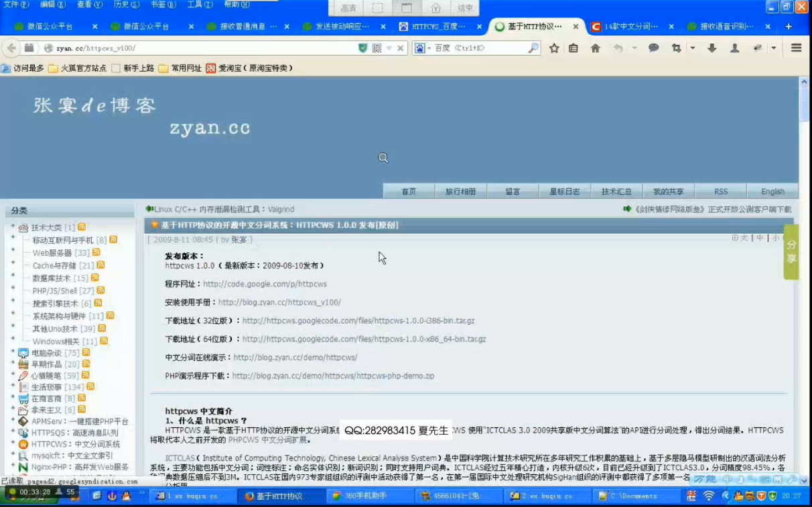Screen dimensions: 812x507
Task: Click the green 分享 share side tab
Action: click(791, 252)
